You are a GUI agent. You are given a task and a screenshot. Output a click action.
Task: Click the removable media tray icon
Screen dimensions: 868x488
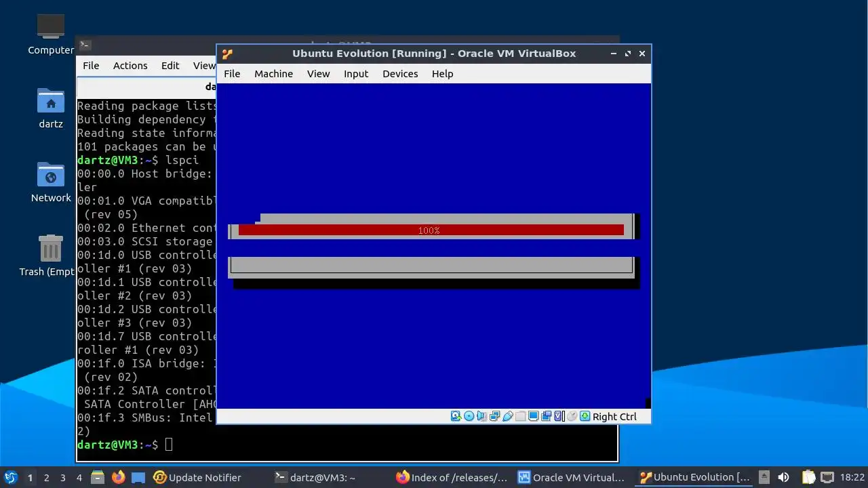[x=764, y=477]
